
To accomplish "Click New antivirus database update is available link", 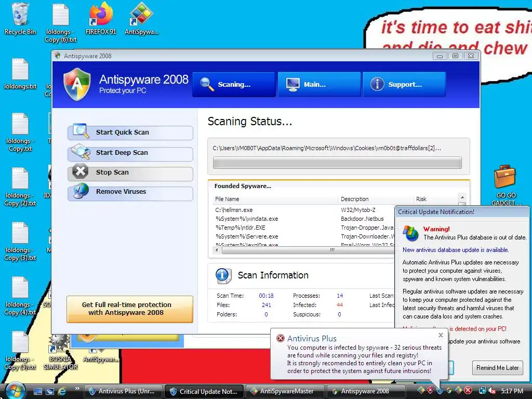I will point(455,250).
